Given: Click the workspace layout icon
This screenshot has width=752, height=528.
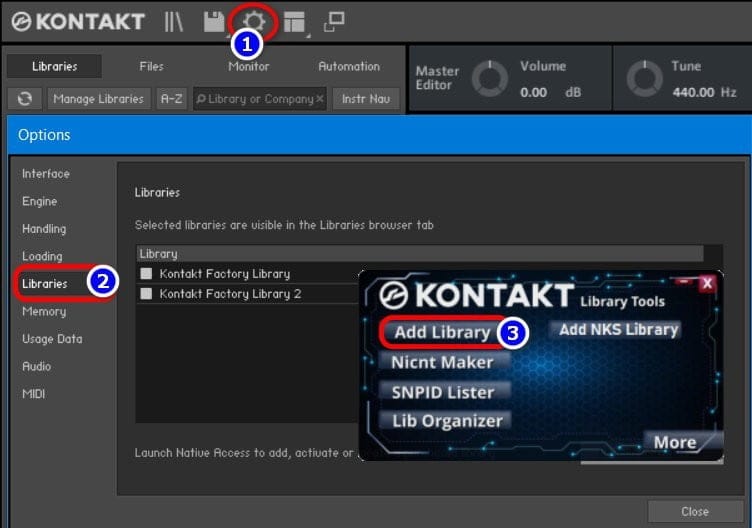Looking at the screenshot, I should pos(294,22).
